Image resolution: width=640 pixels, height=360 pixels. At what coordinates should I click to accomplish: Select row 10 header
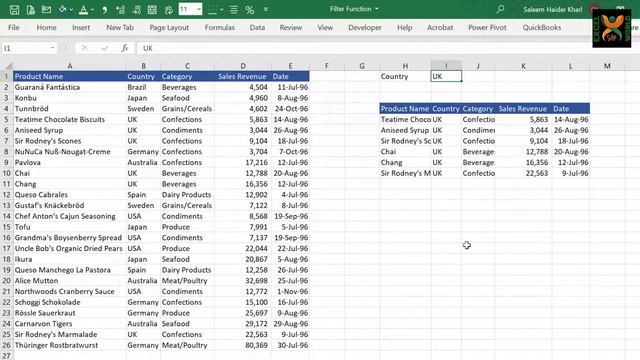7,173
